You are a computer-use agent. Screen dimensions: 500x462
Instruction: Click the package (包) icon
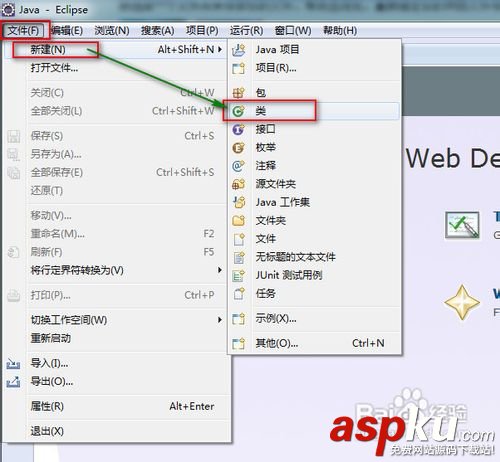tap(239, 93)
